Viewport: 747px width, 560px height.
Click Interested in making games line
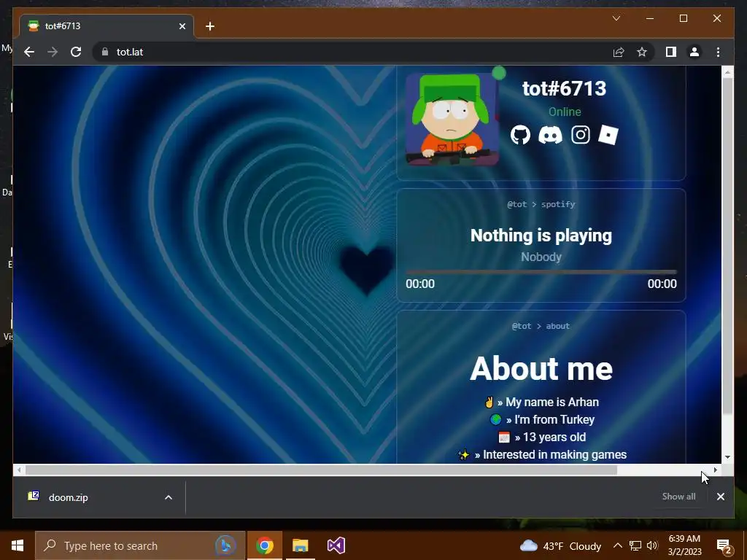tap(542, 455)
